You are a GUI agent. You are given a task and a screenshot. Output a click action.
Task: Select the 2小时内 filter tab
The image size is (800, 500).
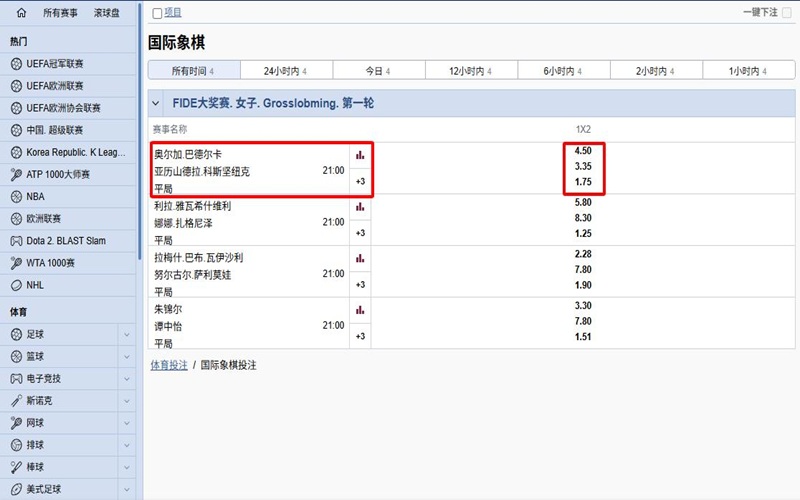click(x=656, y=70)
